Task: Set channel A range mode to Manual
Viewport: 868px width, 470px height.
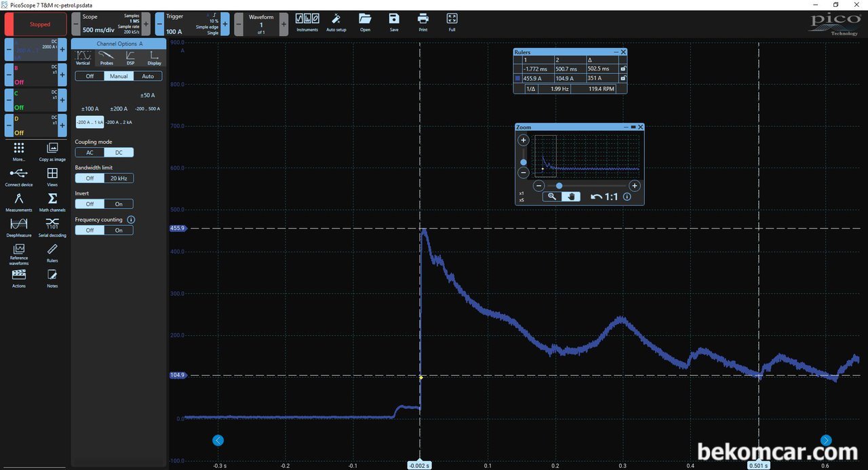Action: [x=119, y=76]
